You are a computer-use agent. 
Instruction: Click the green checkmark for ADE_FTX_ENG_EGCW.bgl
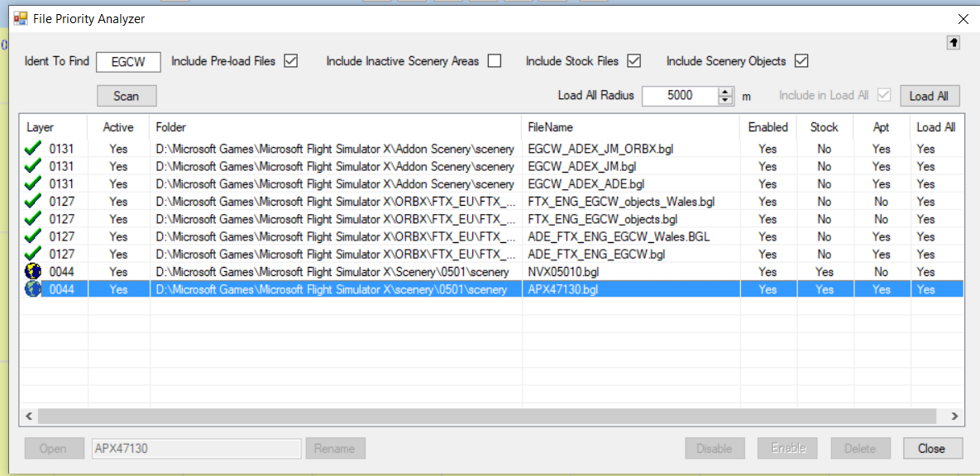click(33, 255)
